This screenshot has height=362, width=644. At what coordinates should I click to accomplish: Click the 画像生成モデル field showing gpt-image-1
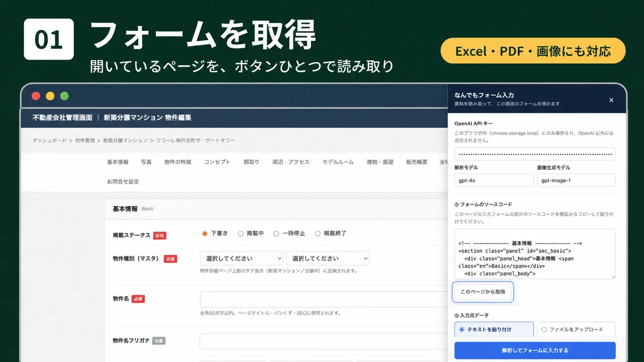tap(577, 180)
